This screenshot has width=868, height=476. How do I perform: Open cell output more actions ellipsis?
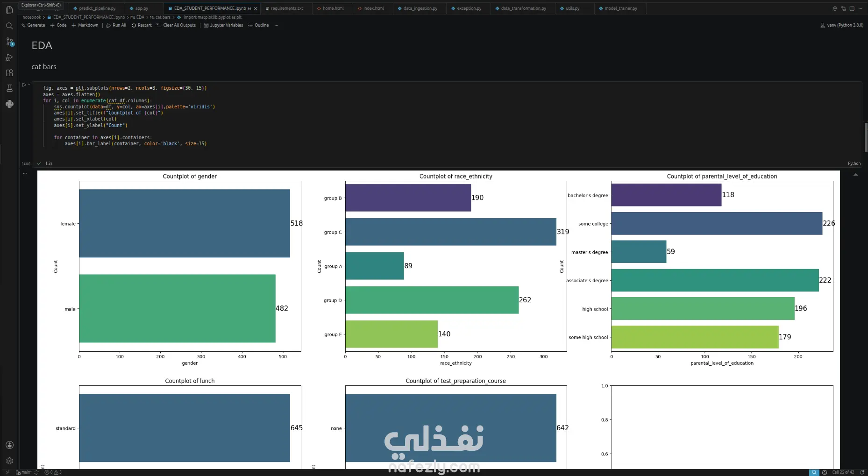click(x=25, y=173)
